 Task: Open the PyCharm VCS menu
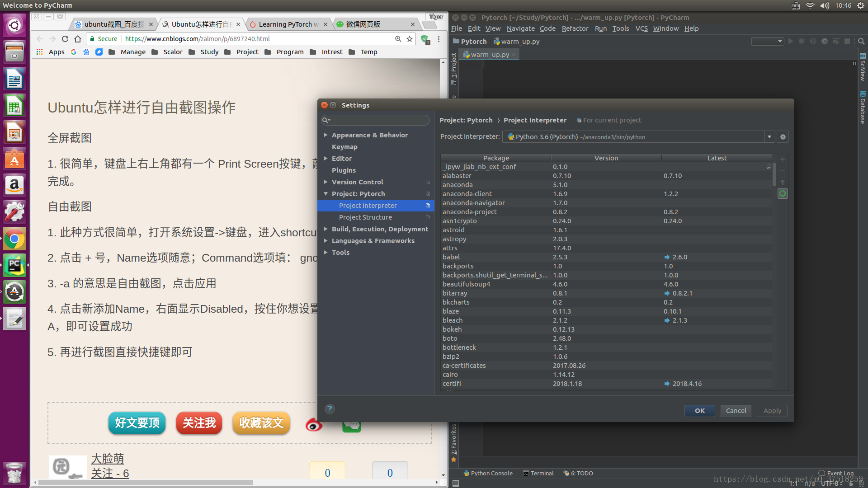(x=641, y=28)
